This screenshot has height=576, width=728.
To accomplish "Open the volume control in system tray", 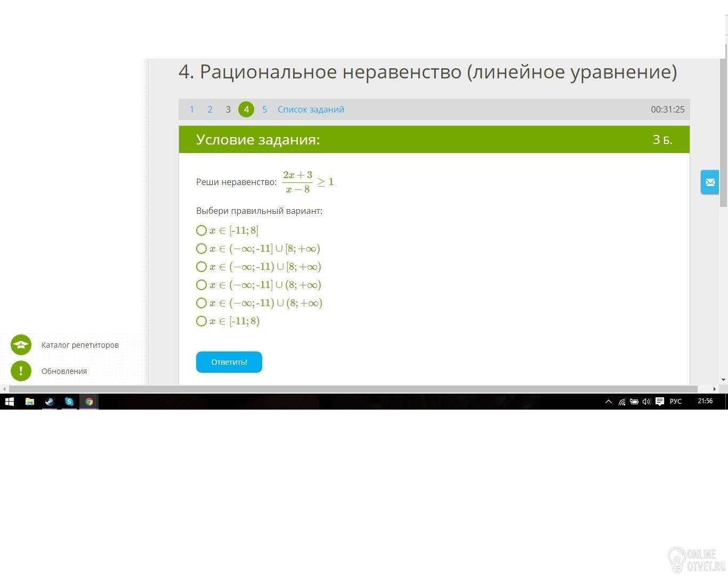I will click(x=646, y=402).
